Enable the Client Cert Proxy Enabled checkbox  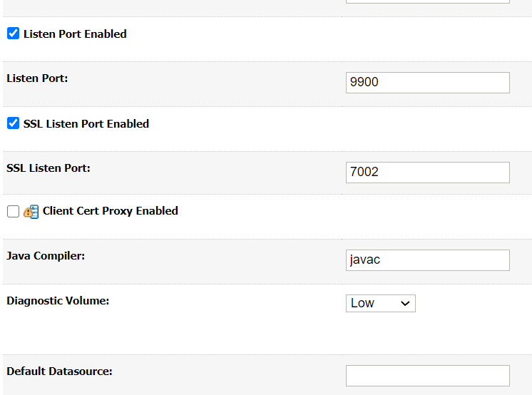click(x=13, y=212)
